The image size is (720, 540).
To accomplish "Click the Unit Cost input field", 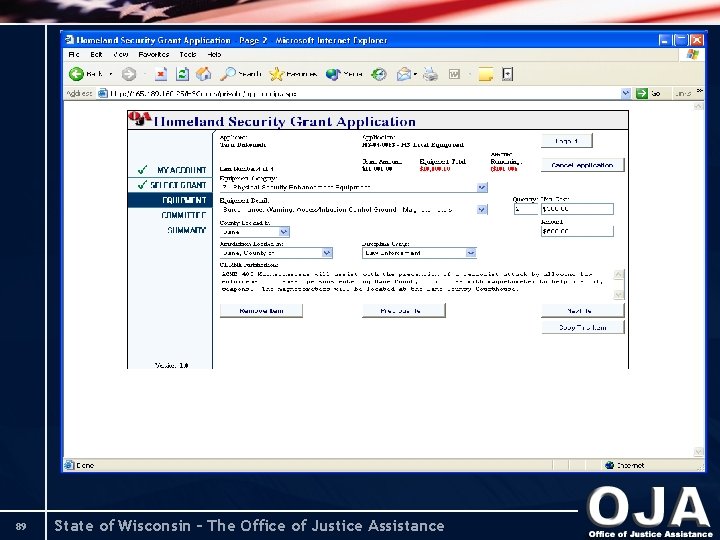I will click(x=577, y=209).
